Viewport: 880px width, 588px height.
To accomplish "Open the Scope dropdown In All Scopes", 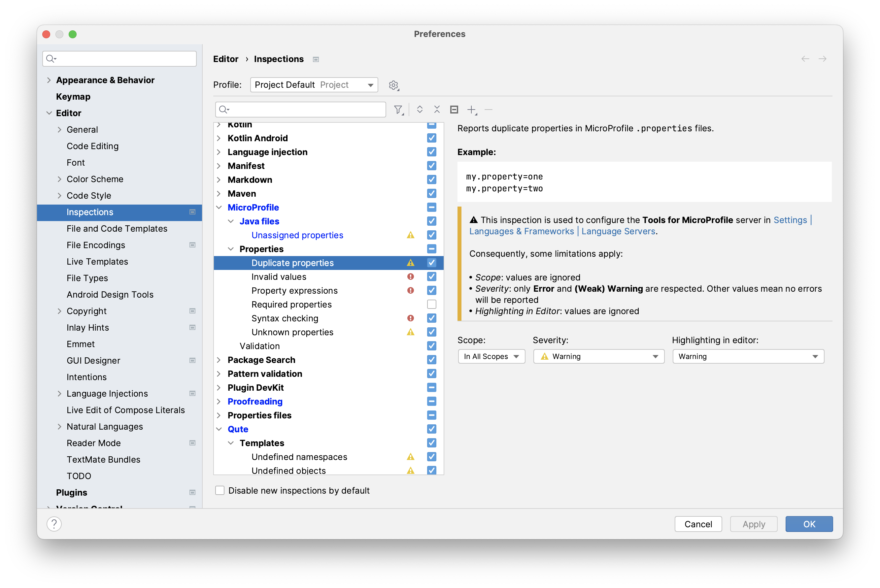I will (491, 357).
